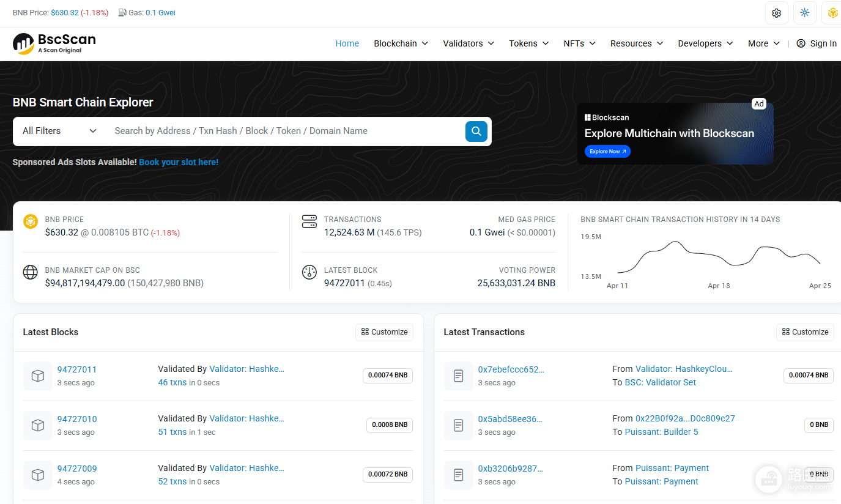Click block 94727011 cube icon
This screenshot has width=841, height=504.
38,376
